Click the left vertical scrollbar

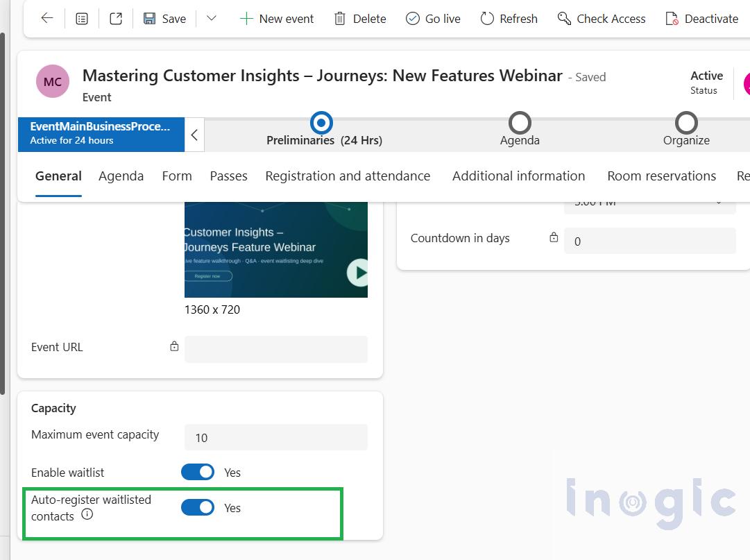tap(2, 213)
